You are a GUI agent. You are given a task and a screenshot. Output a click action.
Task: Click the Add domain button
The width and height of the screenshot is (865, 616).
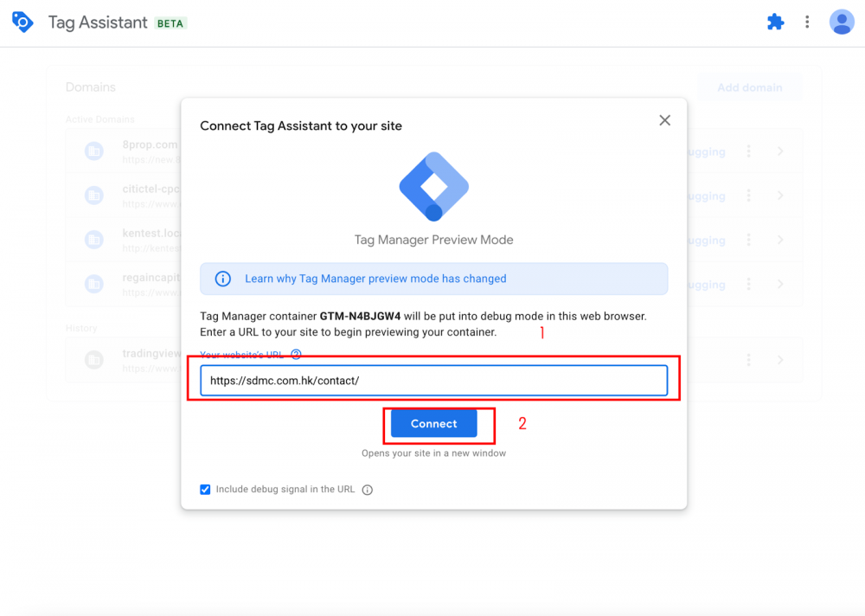click(750, 87)
